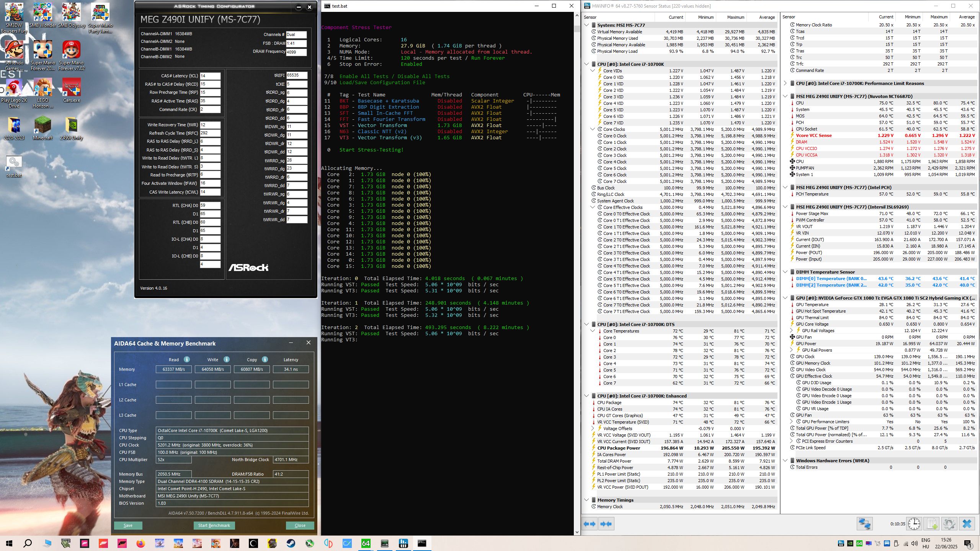Click Memory Read result 63337 MB/s
The image size is (980, 551).
(174, 369)
